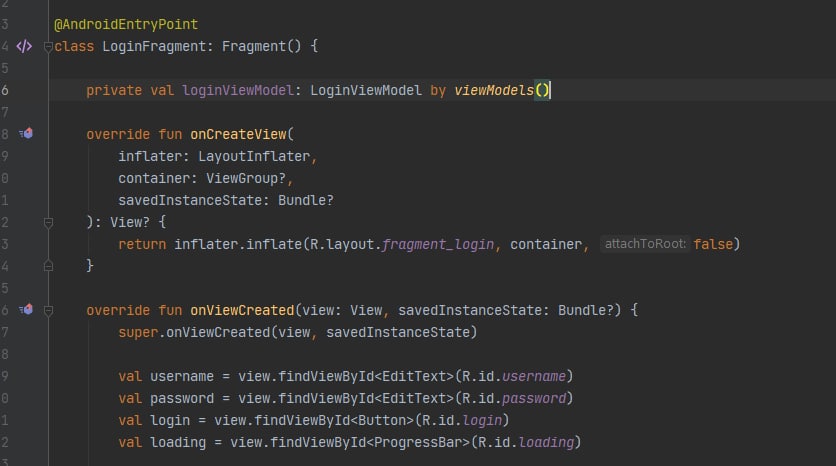Toggle fold marker at onCreateView closing brace
Image resolution: width=836 pixels, height=466 pixels.
(48, 266)
